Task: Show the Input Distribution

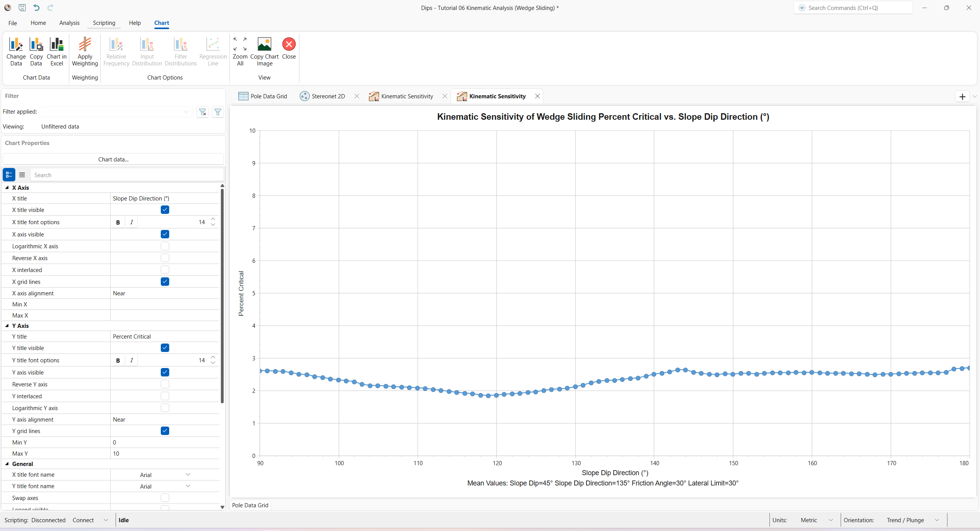Action: click(147, 51)
